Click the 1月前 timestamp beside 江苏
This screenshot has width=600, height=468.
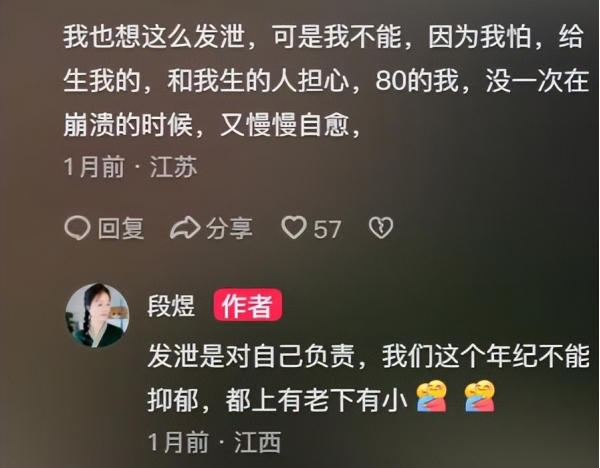(94, 167)
